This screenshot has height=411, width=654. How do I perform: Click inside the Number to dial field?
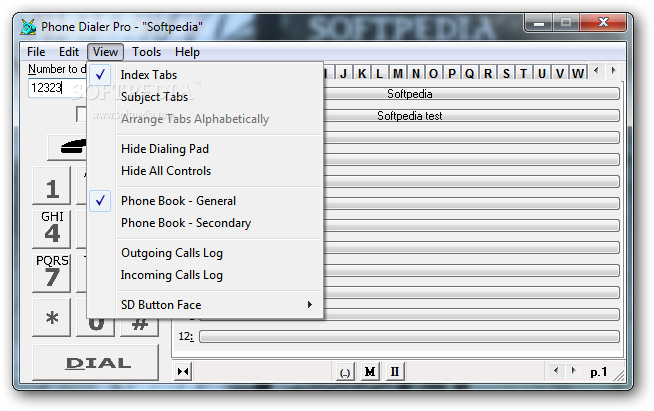[57, 88]
